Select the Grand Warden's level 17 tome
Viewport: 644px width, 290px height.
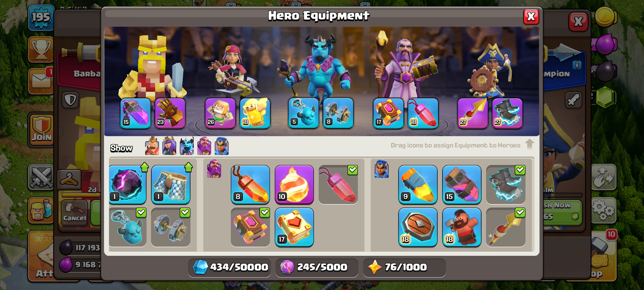pyautogui.click(x=388, y=113)
